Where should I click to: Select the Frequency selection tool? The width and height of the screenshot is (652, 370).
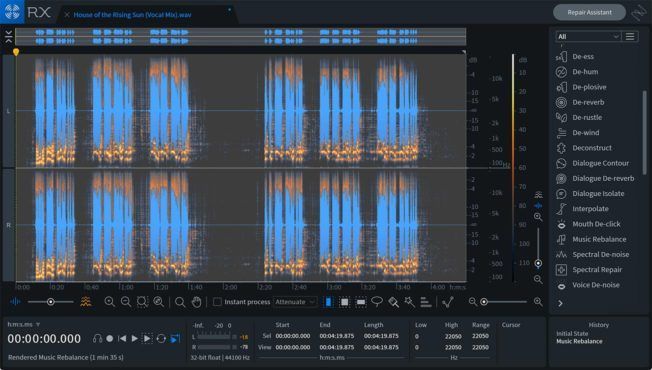[361, 302]
